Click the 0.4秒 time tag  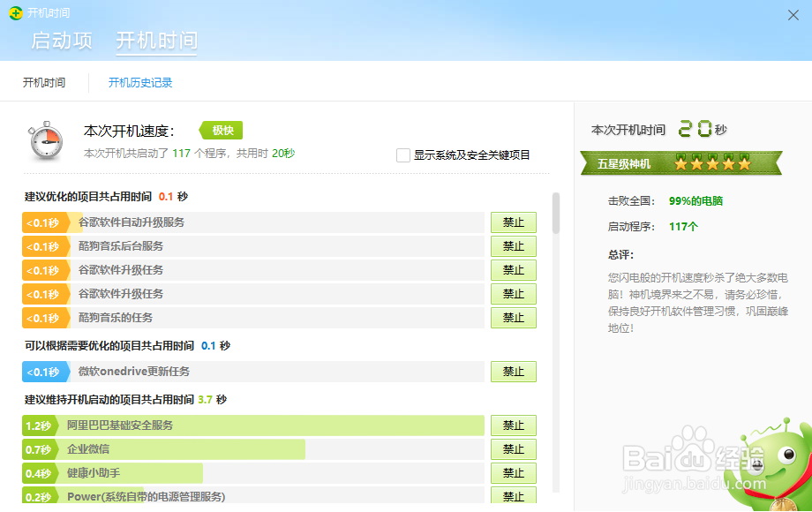(39, 473)
